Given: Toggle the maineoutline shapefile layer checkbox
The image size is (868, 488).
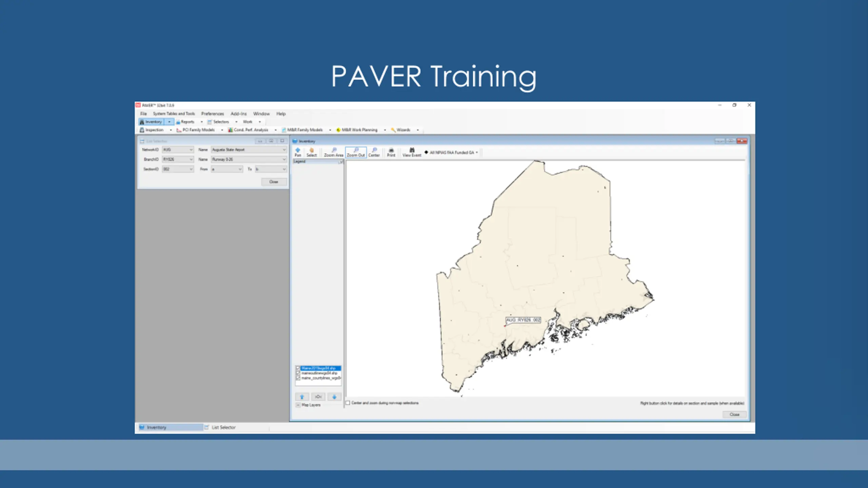Looking at the screenshot, I should coord(298,373).
